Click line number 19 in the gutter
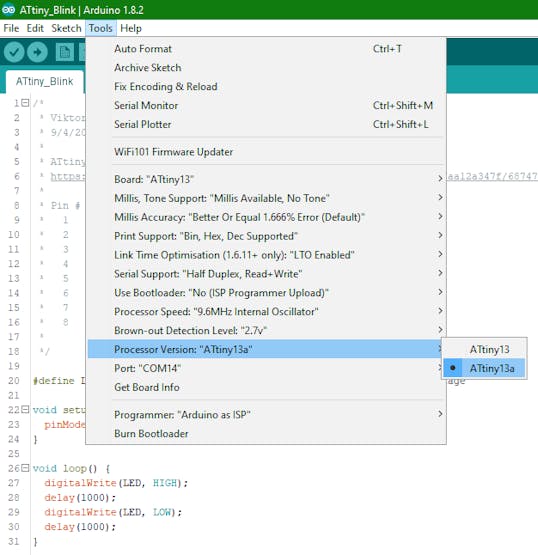This screenshot has width=538, height=555. click(x=14, y=366)
